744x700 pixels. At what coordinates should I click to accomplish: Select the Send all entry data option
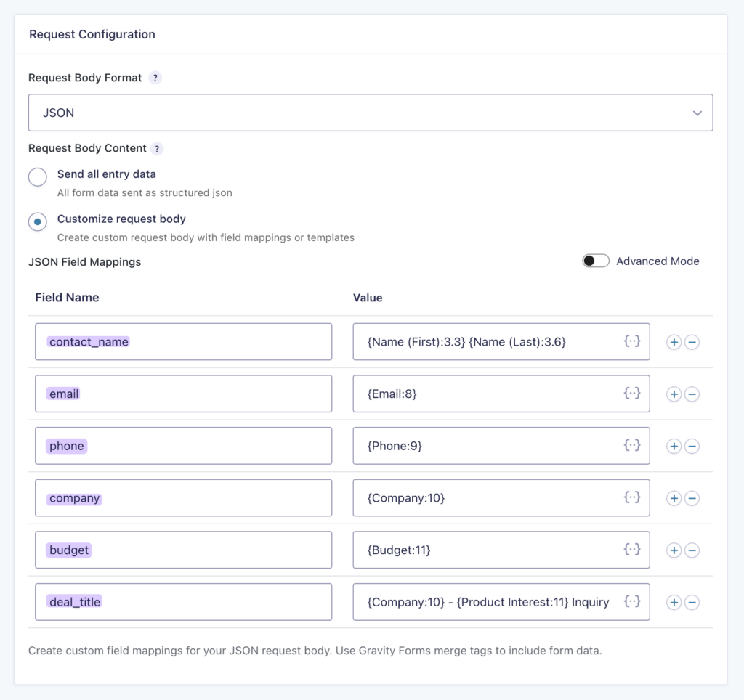pyautogui.click(x=37, y=176)
